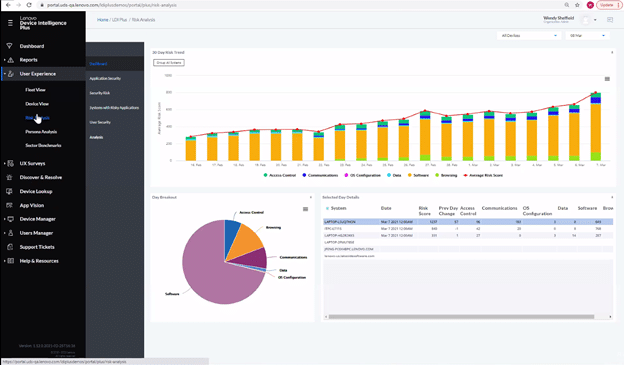Click the Dashboard sidebar icon
624x365 pixels.
pos(10,46)
